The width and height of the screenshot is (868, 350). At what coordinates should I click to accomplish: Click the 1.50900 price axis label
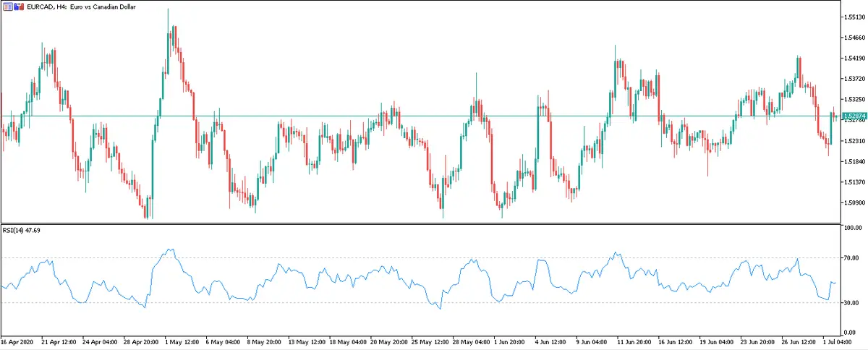(855, 203)
